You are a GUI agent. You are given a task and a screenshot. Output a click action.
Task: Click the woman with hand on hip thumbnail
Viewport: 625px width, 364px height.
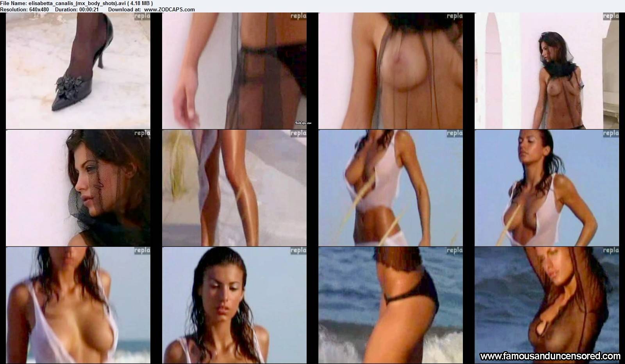[546, 188]
